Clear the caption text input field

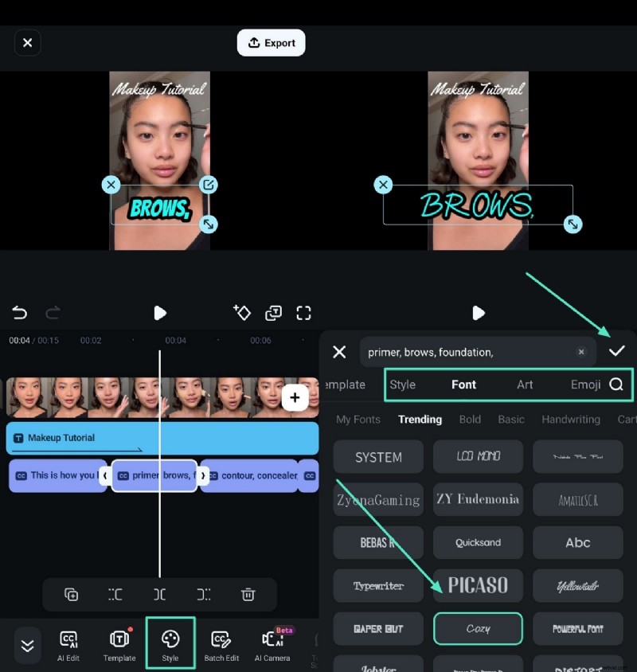pos(581,352)
